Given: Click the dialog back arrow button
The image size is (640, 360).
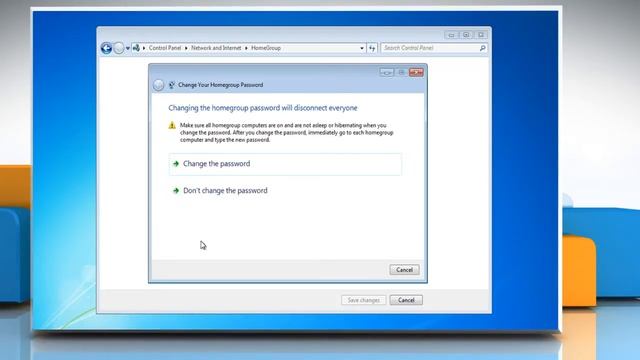Looking at the screenshot, I should click(x=158, y=85).
